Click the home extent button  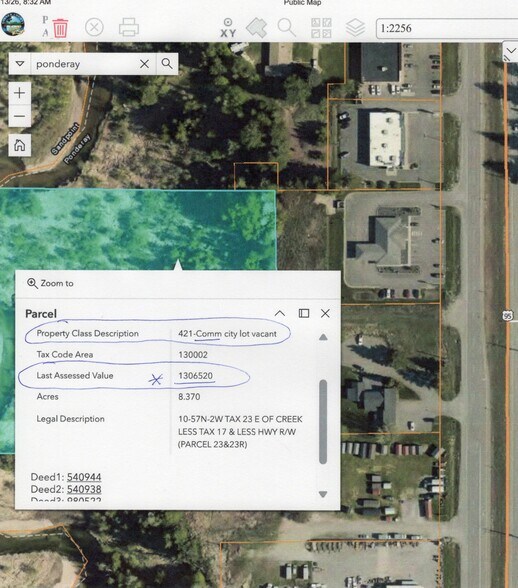point(20,145)
